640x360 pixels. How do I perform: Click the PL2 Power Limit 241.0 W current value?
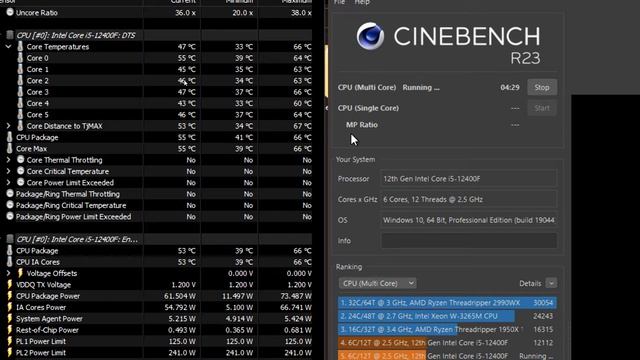(x=182, y=353)
